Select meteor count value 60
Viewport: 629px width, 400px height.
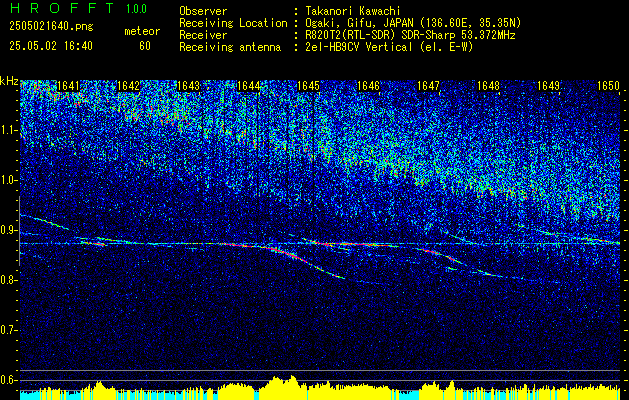pos(145,46)
